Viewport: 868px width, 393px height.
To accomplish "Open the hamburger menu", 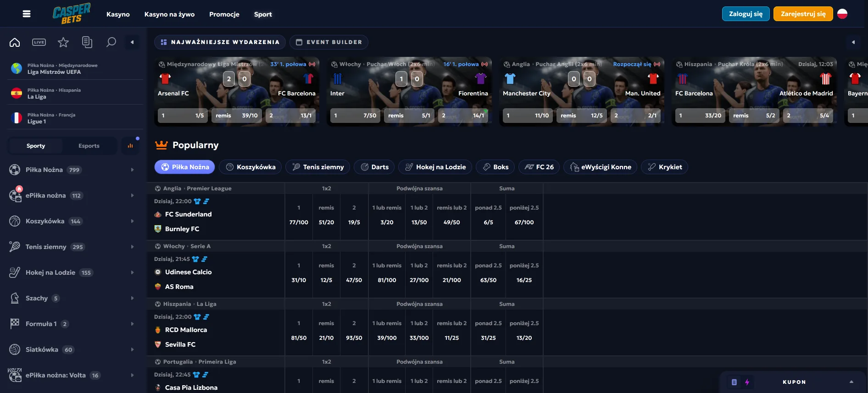I will tap(27, 14).
